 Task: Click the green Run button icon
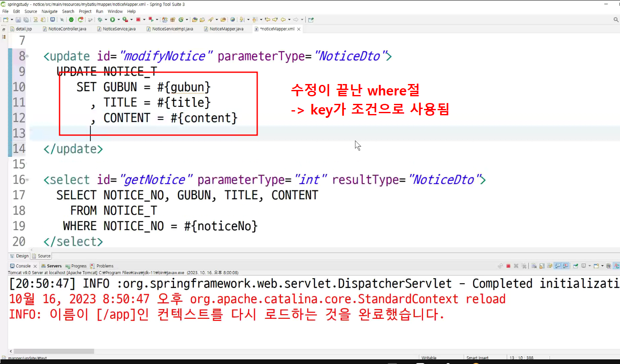point(112,19)
